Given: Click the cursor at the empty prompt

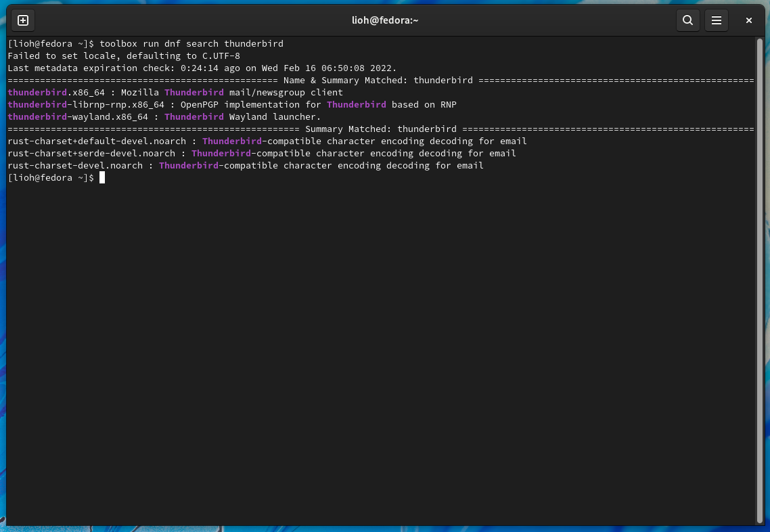Looking at the screenshot, I should [x=102, y=178].
